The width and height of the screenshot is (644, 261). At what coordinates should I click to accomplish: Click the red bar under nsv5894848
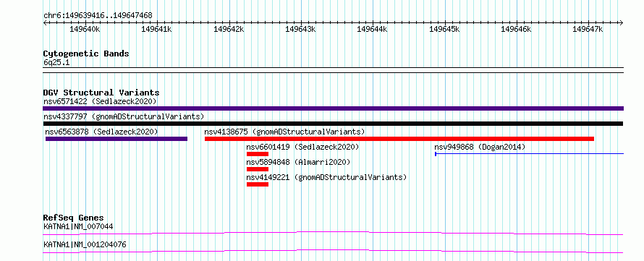point(258,169)
